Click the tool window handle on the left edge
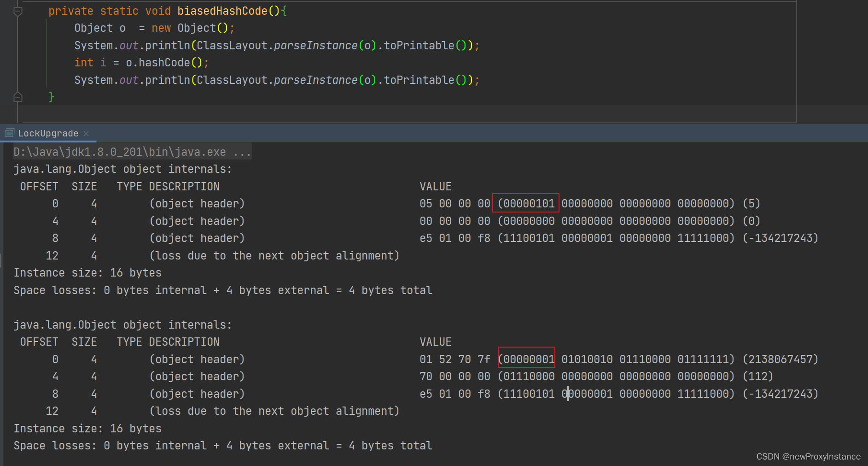 point(2,260)
